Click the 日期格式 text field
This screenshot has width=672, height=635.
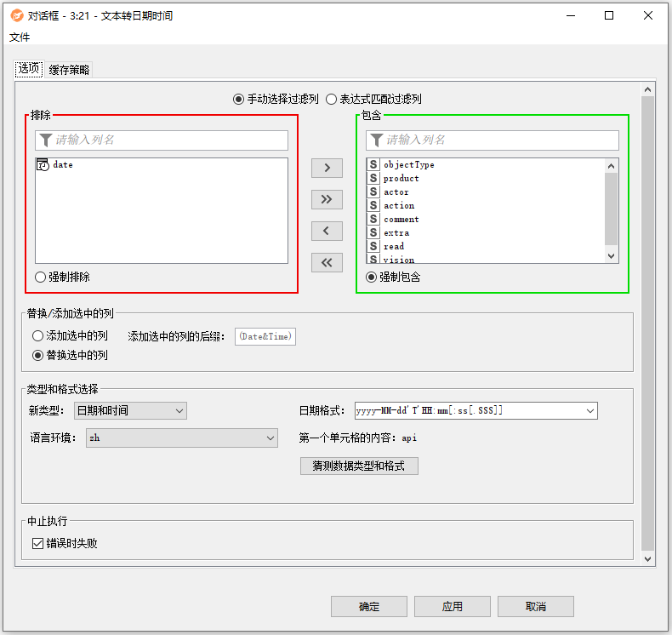[x=470, y=411]
